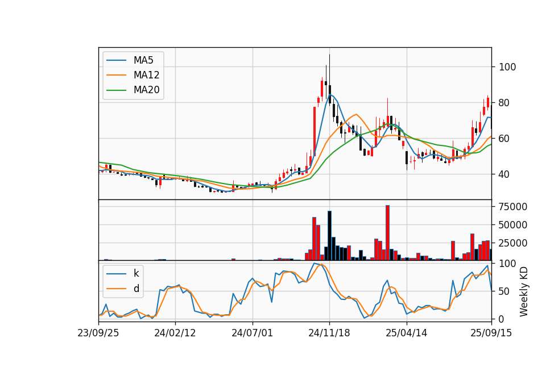The height and width of the screenshot is (392, 546).
Task: Click the 24/02/12 date axis label
Action: (x=175, y=333)
